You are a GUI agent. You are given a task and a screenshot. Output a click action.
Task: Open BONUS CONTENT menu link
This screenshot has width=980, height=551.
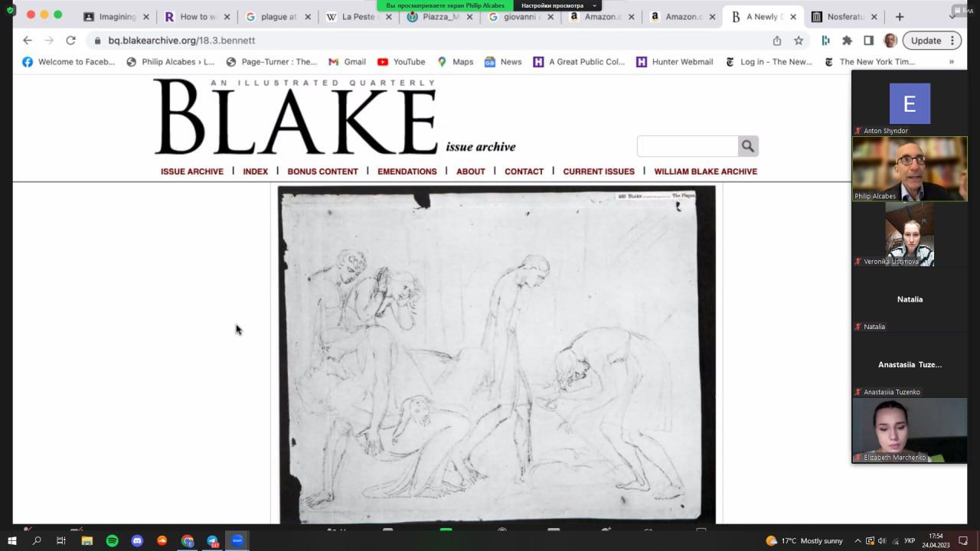322,171
